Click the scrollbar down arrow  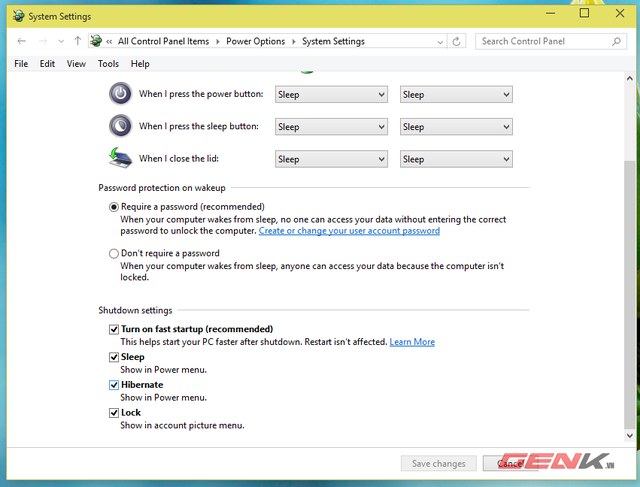630,436
